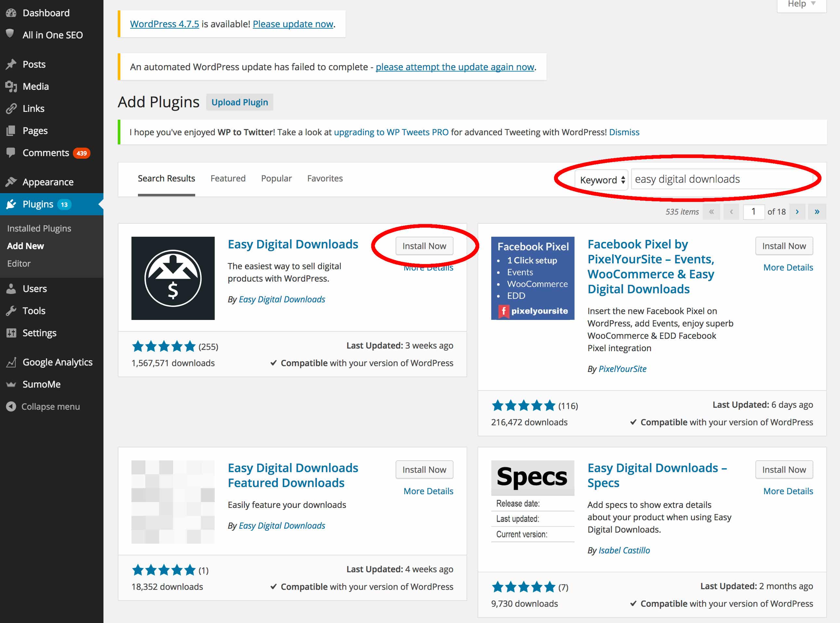This screenshot has width=840, height=623.
Task: Click the five-star rating with (116) reviews
Action: (534, 406)
